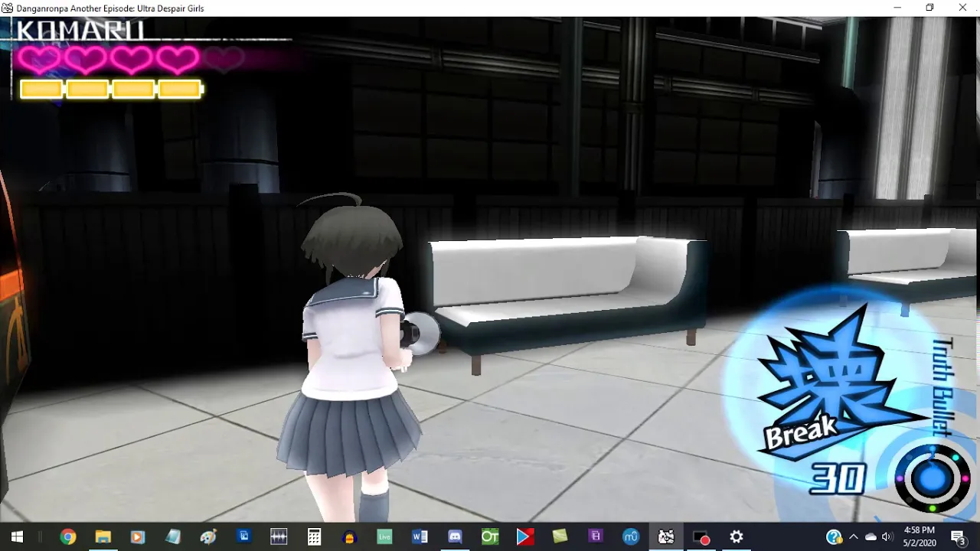
Task: Show hidden system tray icons
Action: [854, 537]
